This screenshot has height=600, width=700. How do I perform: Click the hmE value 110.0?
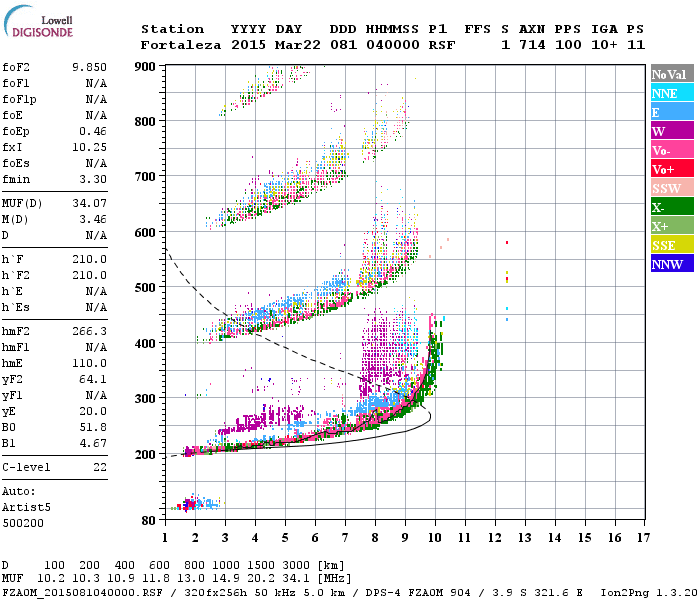coord(89,363)
